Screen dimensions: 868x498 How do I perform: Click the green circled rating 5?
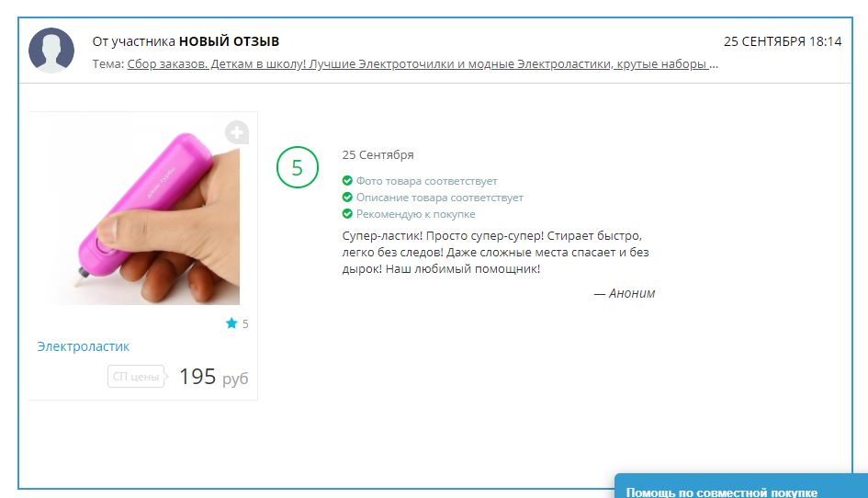tap(298, 167)
